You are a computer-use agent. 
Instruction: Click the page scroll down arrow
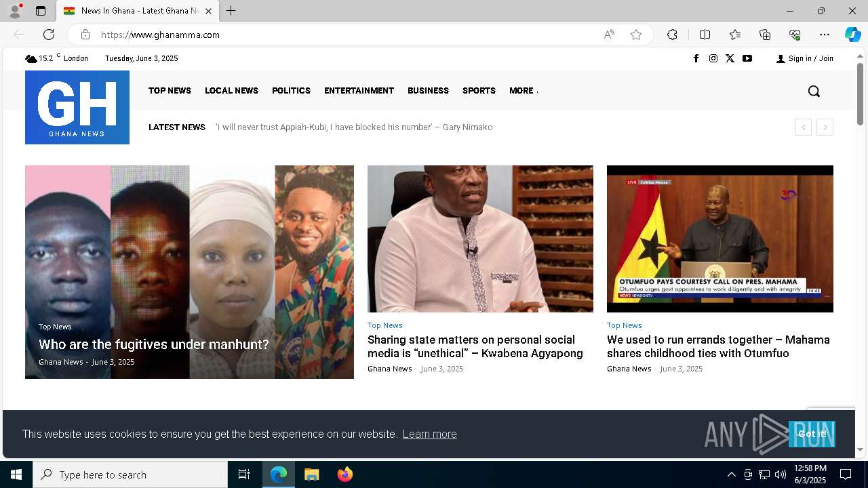point(860,449)
